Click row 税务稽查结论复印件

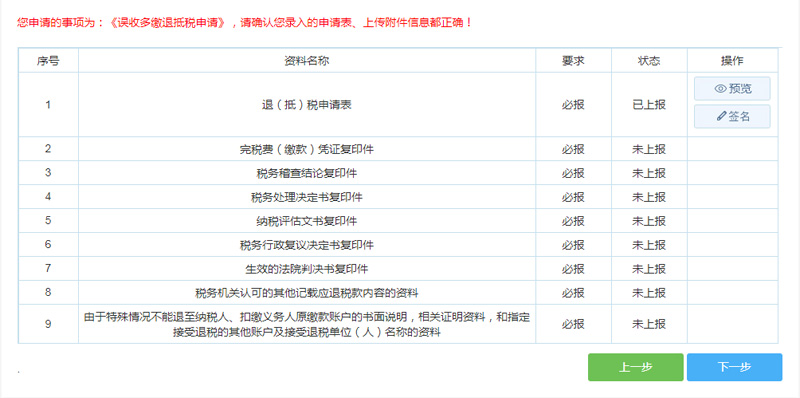pos(398,173)
